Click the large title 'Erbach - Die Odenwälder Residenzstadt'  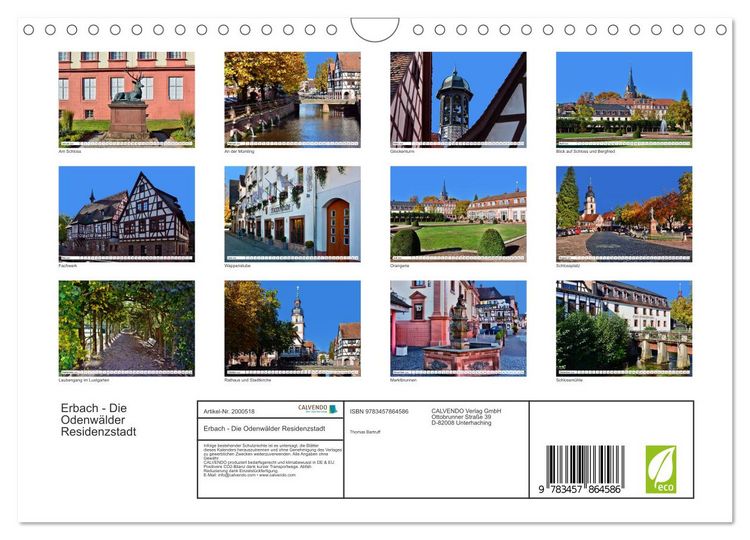tap(99, 420)
